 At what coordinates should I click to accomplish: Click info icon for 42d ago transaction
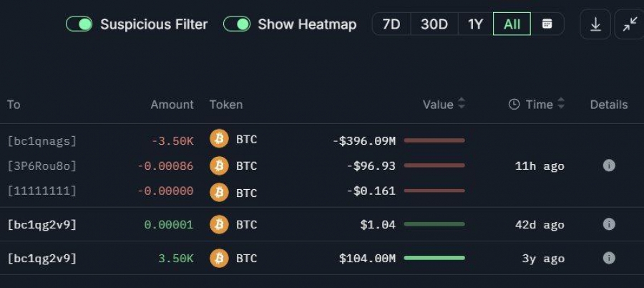pyautogui.click(x=609, y=224)
